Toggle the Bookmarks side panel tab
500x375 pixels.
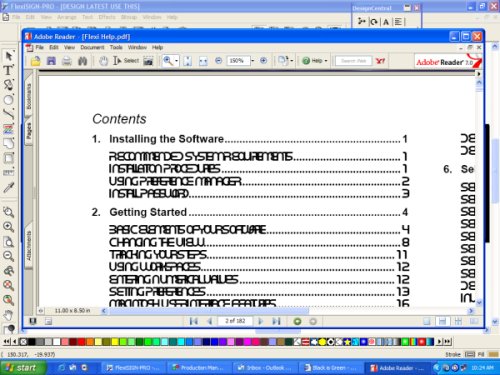pos(29,96)
